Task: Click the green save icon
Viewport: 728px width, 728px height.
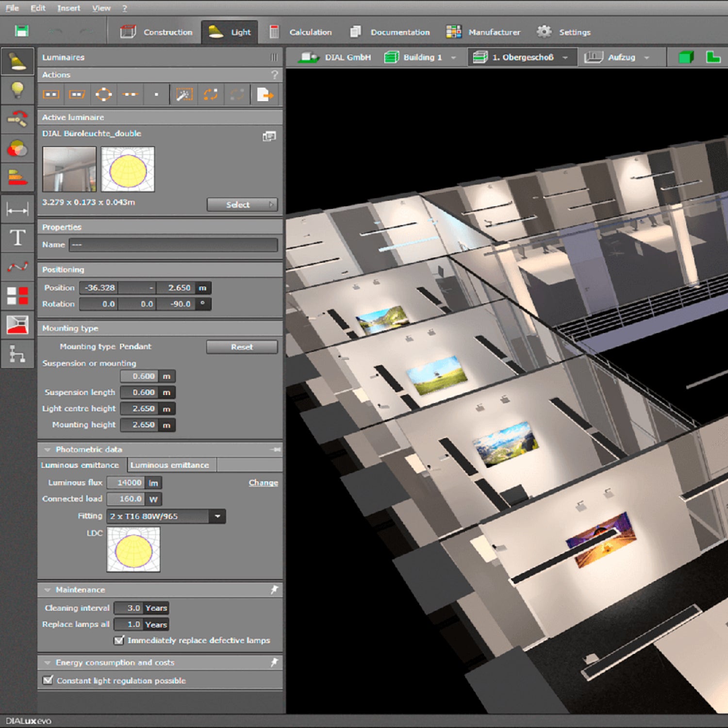Action: point(21,32)
